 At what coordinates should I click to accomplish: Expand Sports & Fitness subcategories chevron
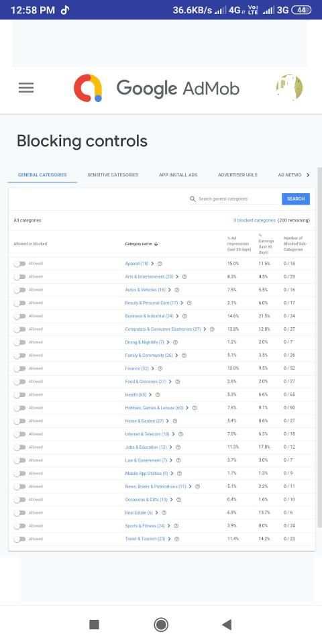click(168, 526)
